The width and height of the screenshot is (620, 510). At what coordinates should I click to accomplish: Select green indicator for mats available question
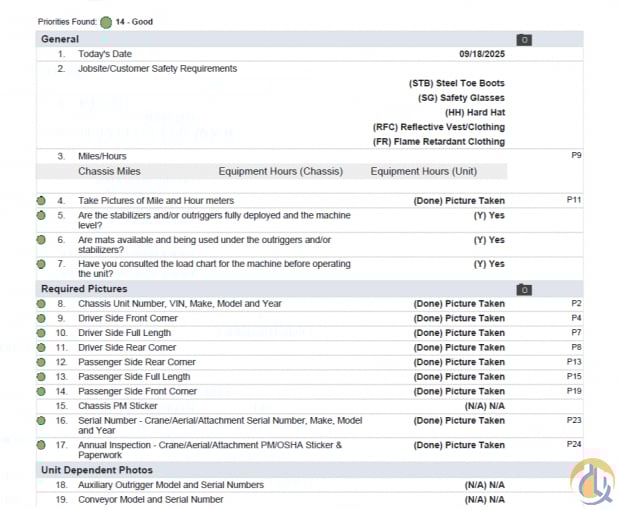pos(41,240)
